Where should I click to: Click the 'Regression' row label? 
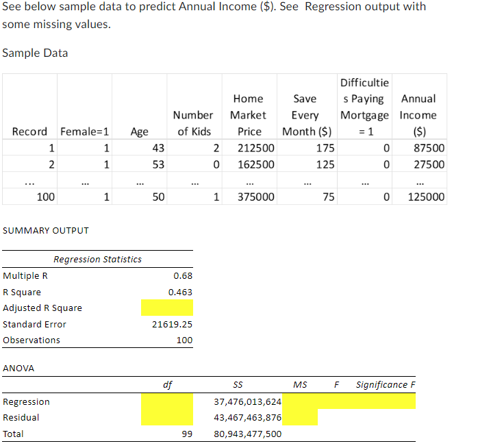[26, 402]
